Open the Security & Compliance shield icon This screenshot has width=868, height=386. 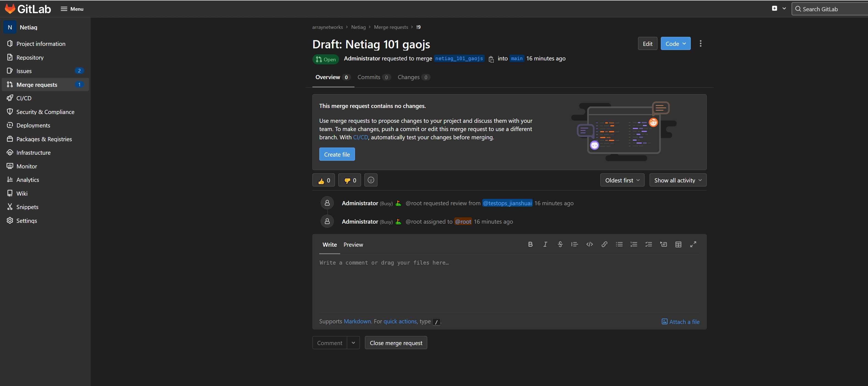[10, 112]
